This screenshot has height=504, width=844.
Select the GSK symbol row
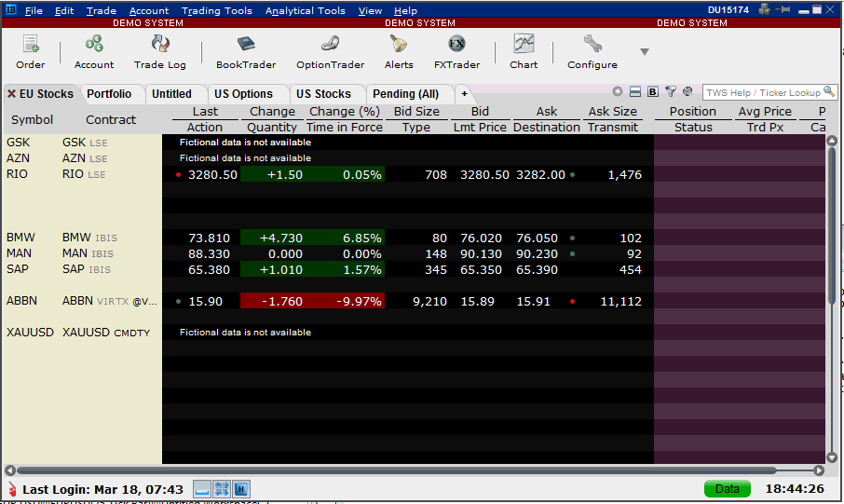tap(19, 143)
